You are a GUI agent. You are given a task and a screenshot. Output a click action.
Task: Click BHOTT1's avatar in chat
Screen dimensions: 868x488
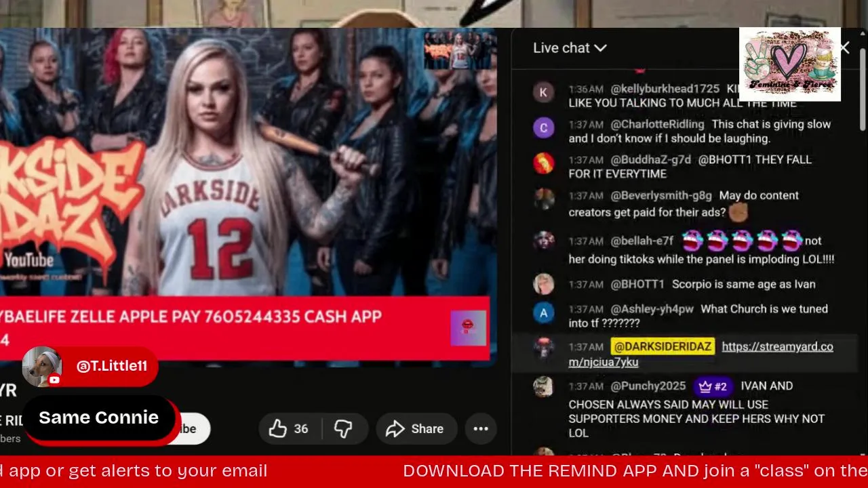[x=543, y=284]
